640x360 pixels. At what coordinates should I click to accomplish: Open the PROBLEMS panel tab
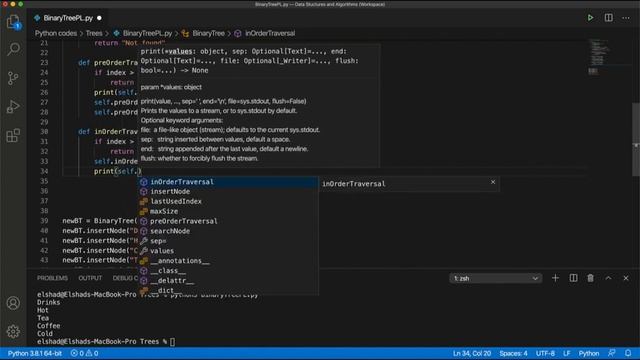52,278
